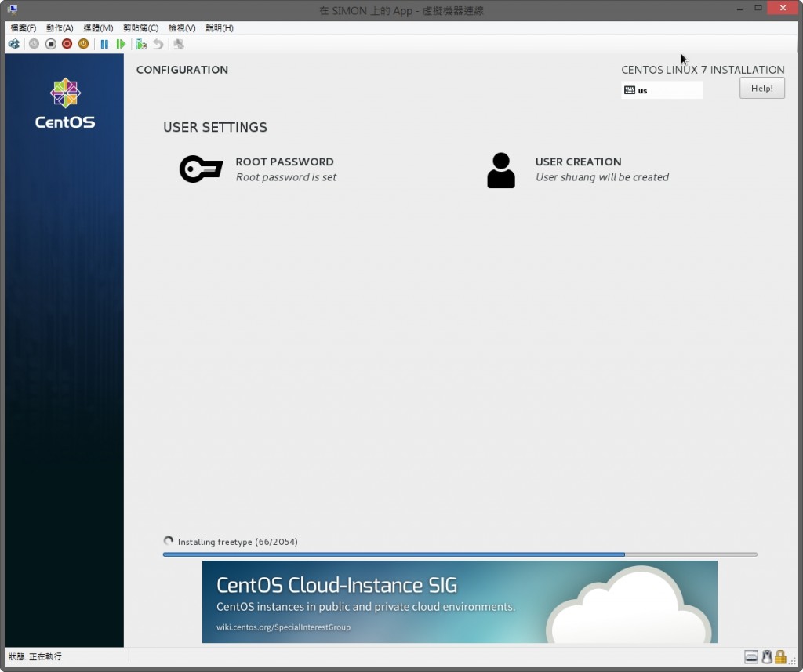Click the Turn Off (black square) toolbar icon

tap(50, 44)
